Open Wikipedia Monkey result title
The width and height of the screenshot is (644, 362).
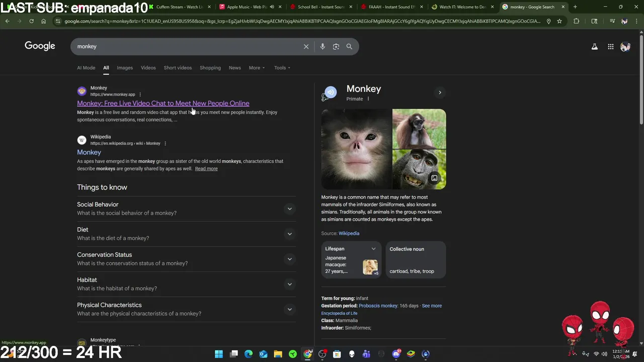point(89,152)
